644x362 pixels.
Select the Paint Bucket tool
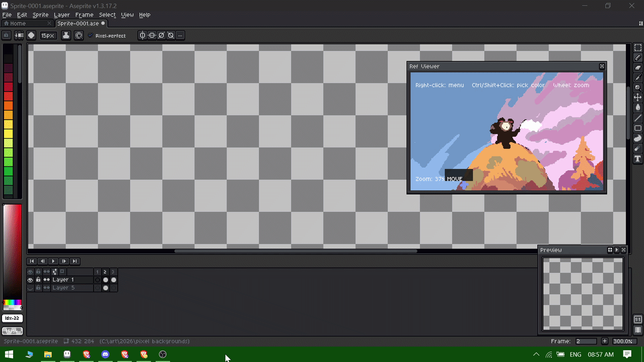coord(637,107)
